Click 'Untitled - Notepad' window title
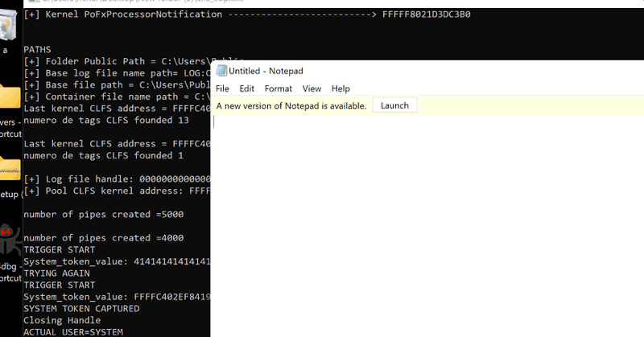644x337 pixels. (266, 71)
